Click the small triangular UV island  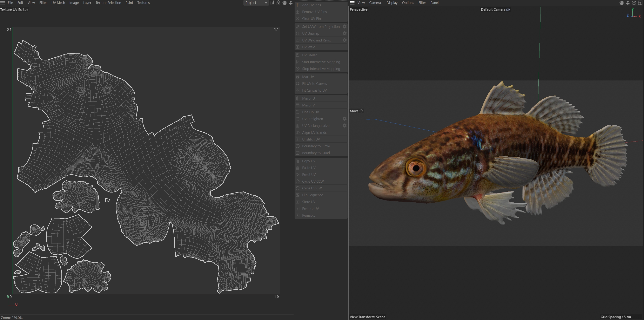pyautogui.click(x=107, y=200)
